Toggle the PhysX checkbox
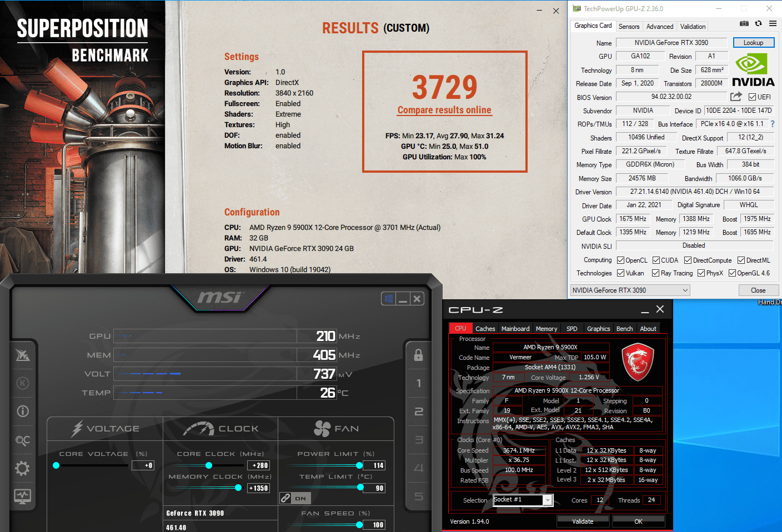This screenshot has width=782, height=532. (x=701, y=273)
